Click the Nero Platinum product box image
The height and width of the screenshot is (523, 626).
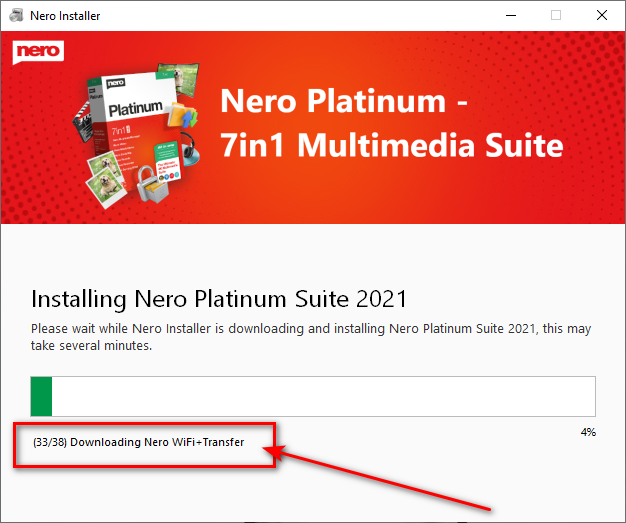[136, 135]
